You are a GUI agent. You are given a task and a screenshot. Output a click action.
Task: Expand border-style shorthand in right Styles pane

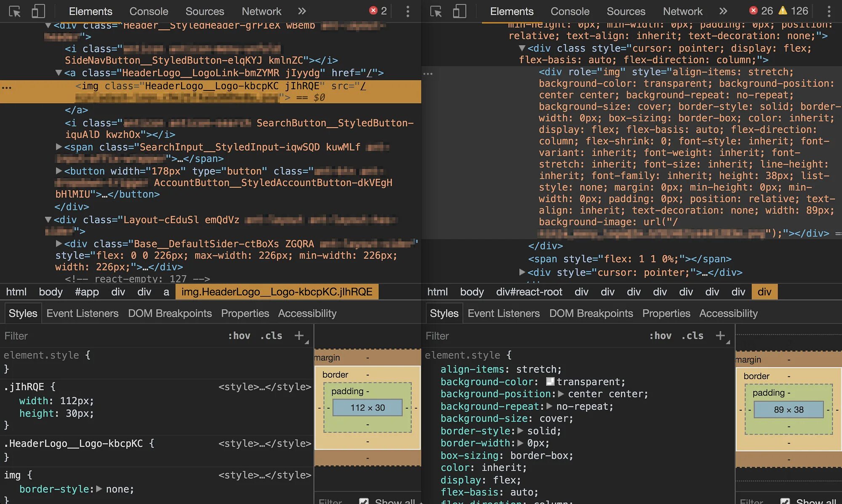[x=520, y=431]
